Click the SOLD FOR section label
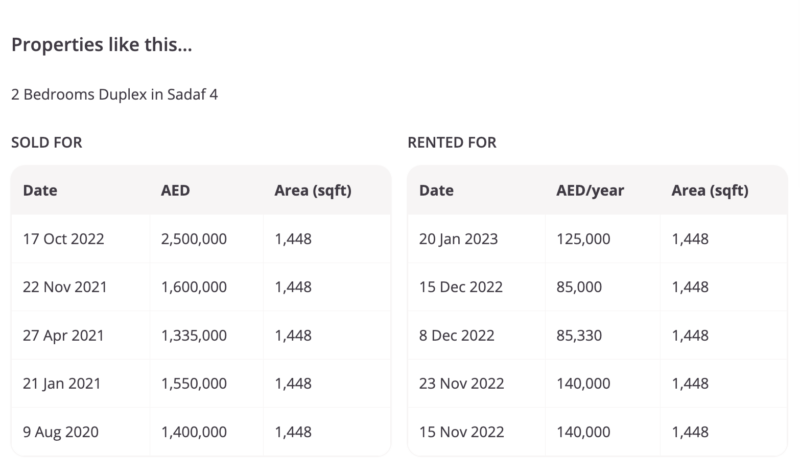 coord(46,142)
